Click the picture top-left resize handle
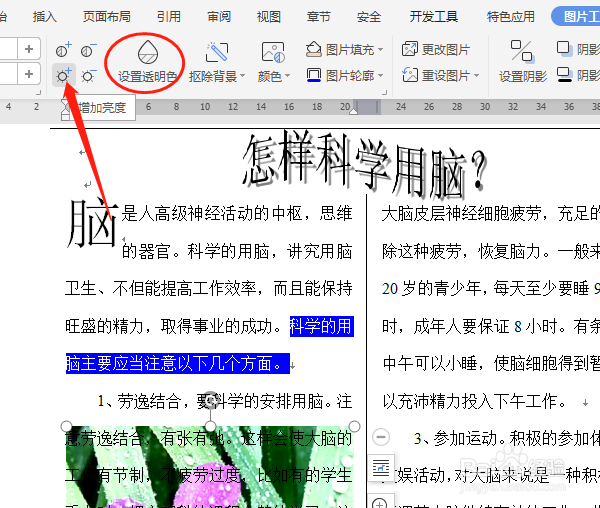The width and height of the screenshot is (600, 508). [x=67, y=426]
